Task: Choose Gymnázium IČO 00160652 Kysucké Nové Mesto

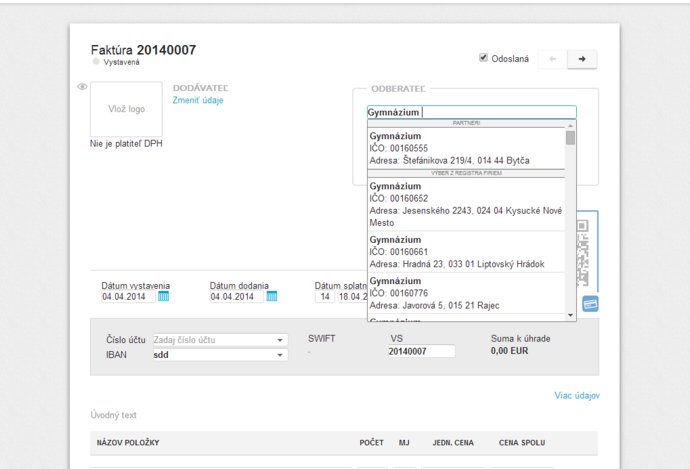Action: (466, 204)
